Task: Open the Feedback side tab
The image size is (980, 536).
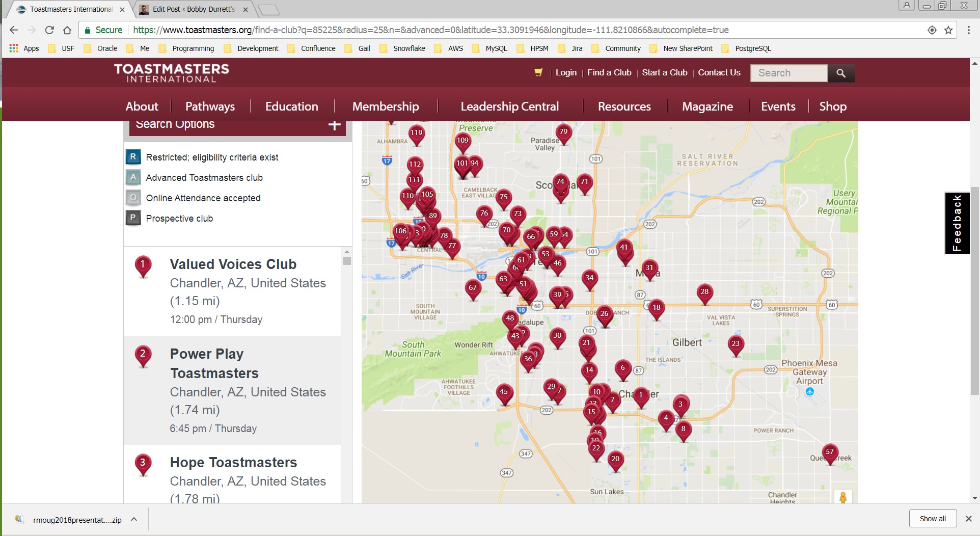Action: (957, 223)
